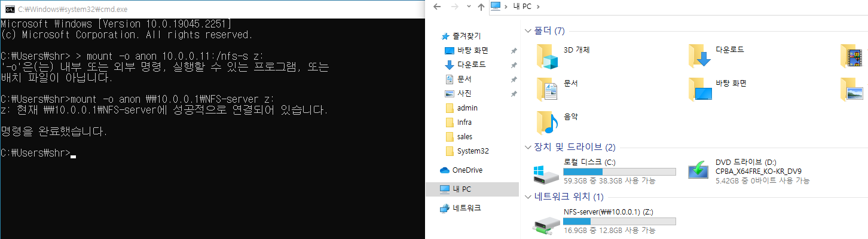Go up one folder level
This screenshot has width=868, height=239.
point(481,7)
